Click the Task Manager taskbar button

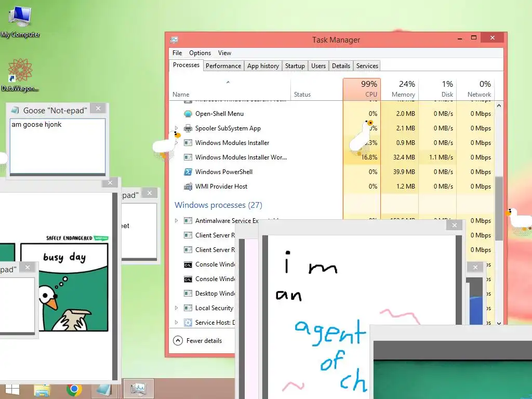pyautogui.click(x=138, y=389)
